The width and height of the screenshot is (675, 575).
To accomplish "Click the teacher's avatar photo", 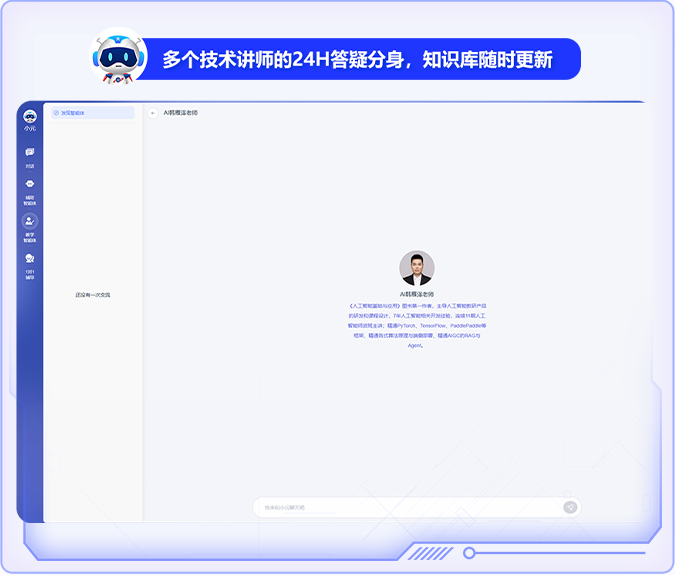I will pyautogui.click(x=417, y=268).
